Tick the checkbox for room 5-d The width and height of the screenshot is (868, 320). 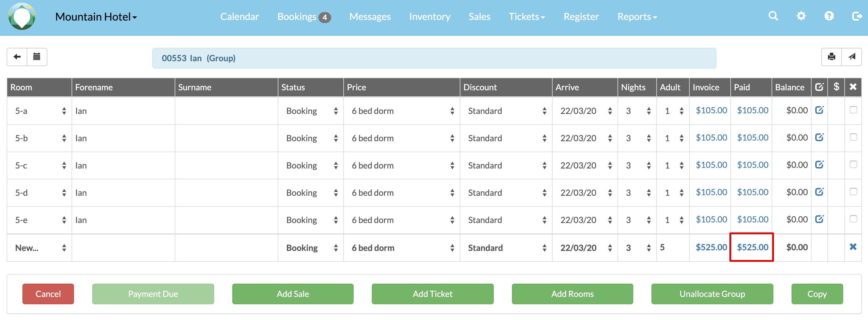(x=853, y=192)
